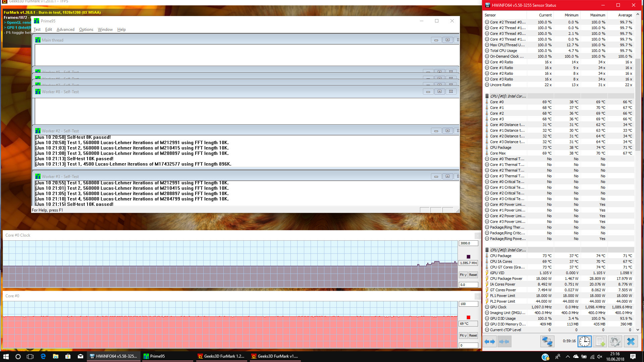Open the Help menu in Prime95
This screenshot has height=362, width=644.
click(121, 29)
